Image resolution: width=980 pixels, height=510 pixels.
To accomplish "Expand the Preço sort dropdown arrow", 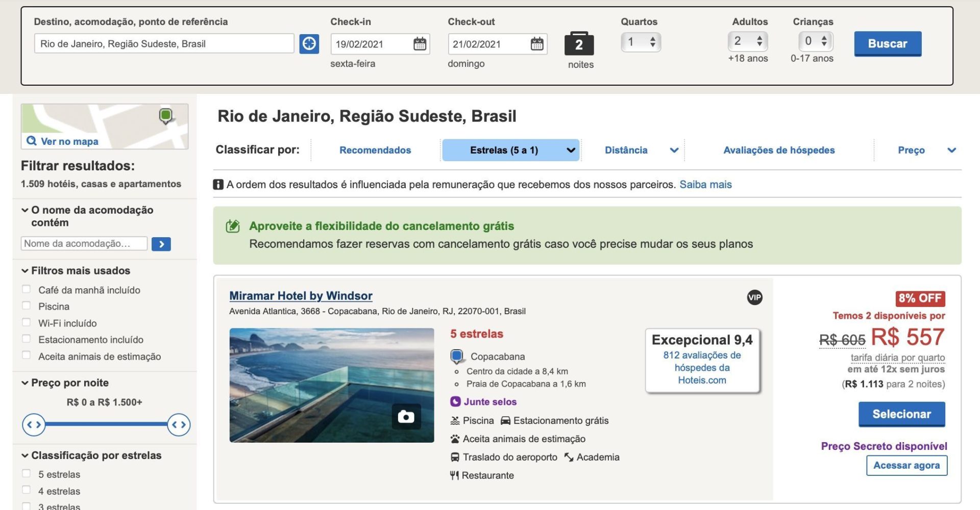I will [951, 150].
